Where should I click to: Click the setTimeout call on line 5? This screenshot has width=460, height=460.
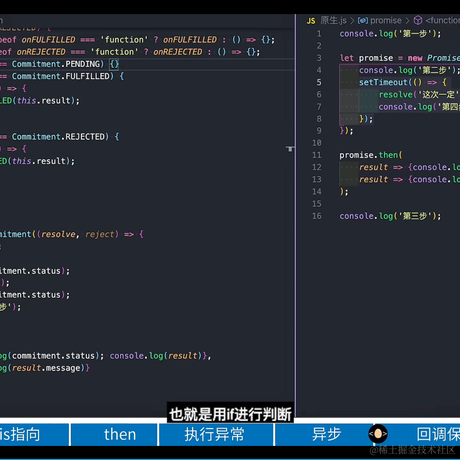(403, 82)
